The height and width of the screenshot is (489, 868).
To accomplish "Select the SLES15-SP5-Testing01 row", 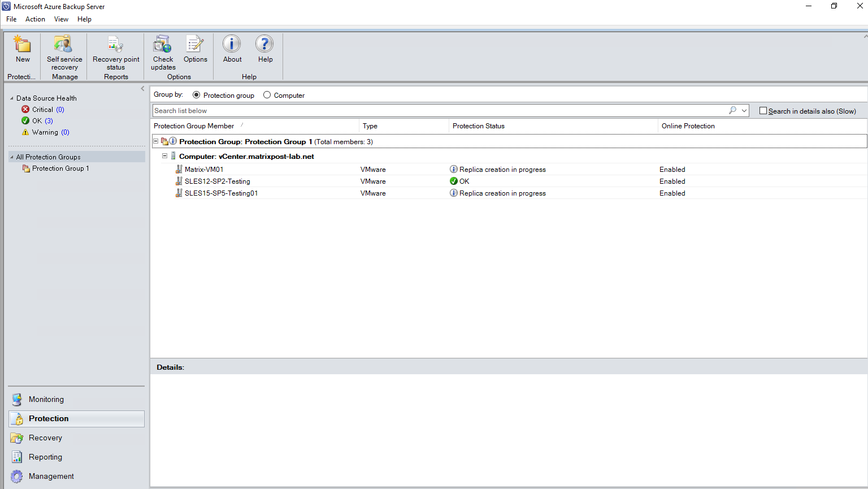I will (x=509, y=193).
